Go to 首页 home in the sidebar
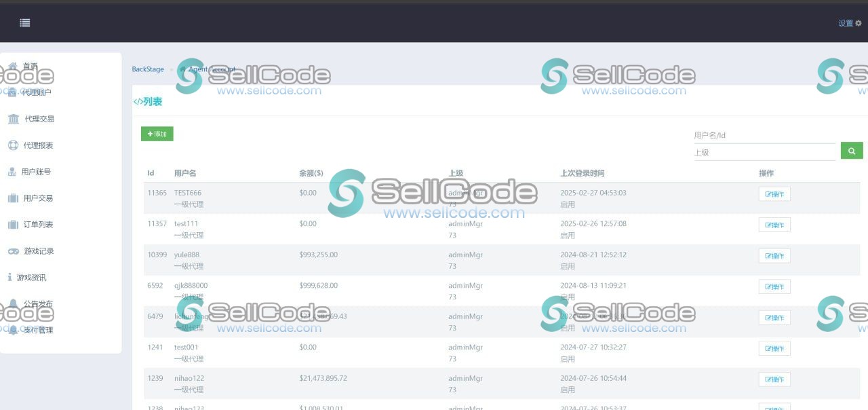The image size is (868, 410). click(30, 66)
